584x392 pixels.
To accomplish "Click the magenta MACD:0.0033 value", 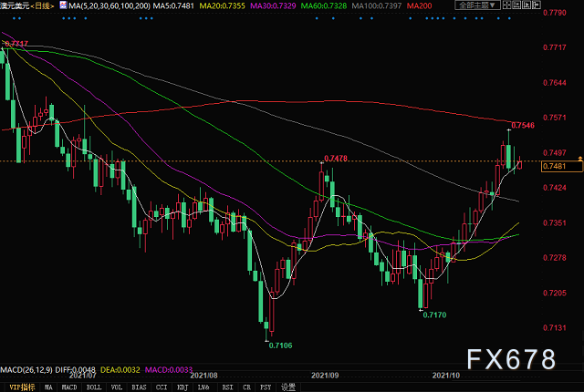I will 169,370.
